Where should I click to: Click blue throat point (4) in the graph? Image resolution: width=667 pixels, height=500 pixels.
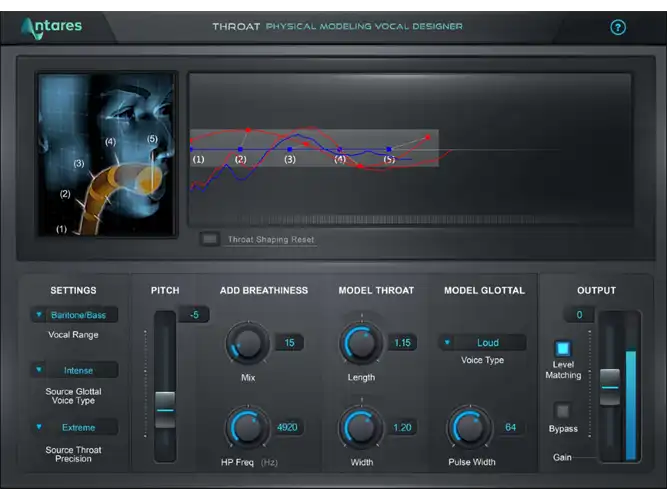(x=339, y=149)
